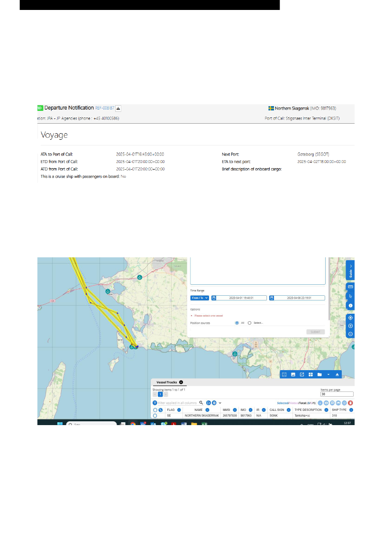The image size is (392, 554).
Task: Switch to the Vessel Tracks tab
Action: click(x=164, y=381)
